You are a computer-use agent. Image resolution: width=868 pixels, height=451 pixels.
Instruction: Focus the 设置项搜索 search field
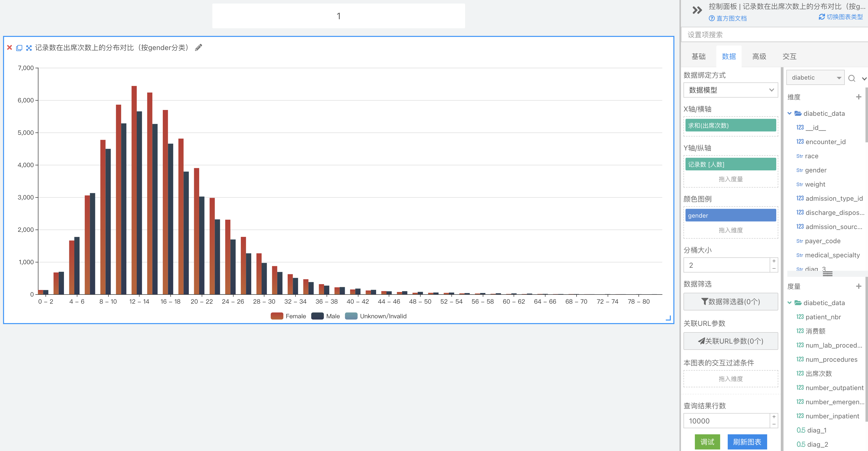tap(774, 35)
